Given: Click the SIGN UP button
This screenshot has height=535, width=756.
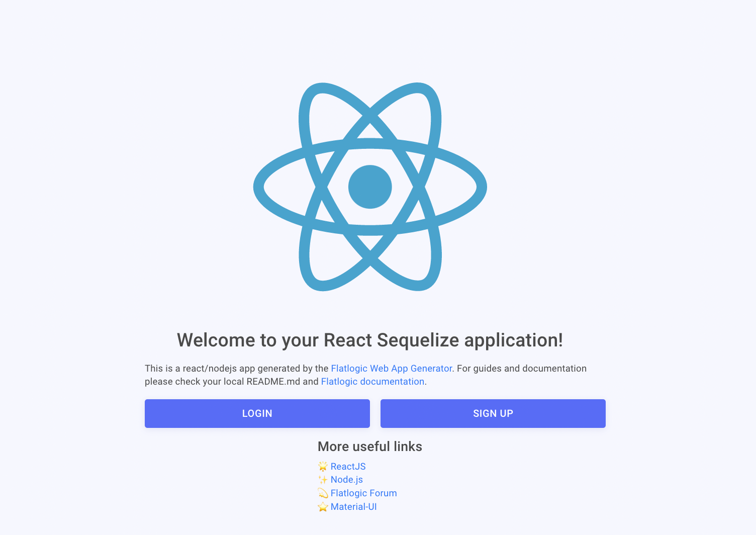Looking at the screenshot, I should click(x=493, y=413).
